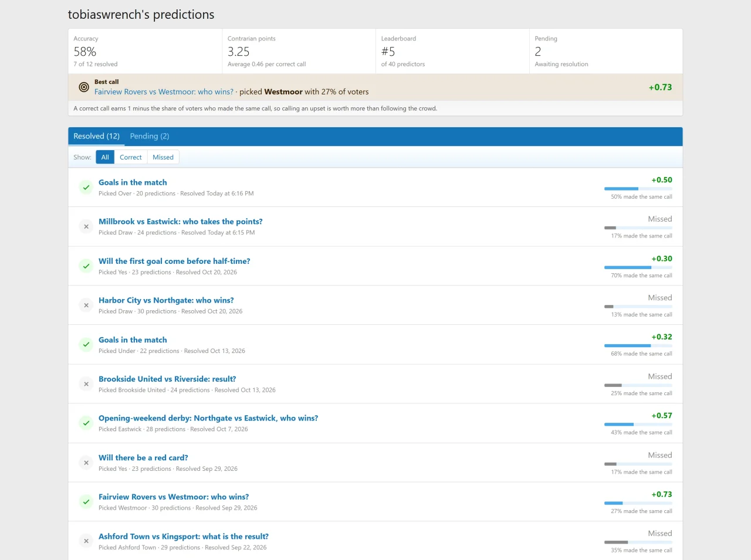The height and width of the screenshot is (560, 751).
Task: Switch to the Resolved (12) tab
Action: pyautogui.click(x=96, y=136)
